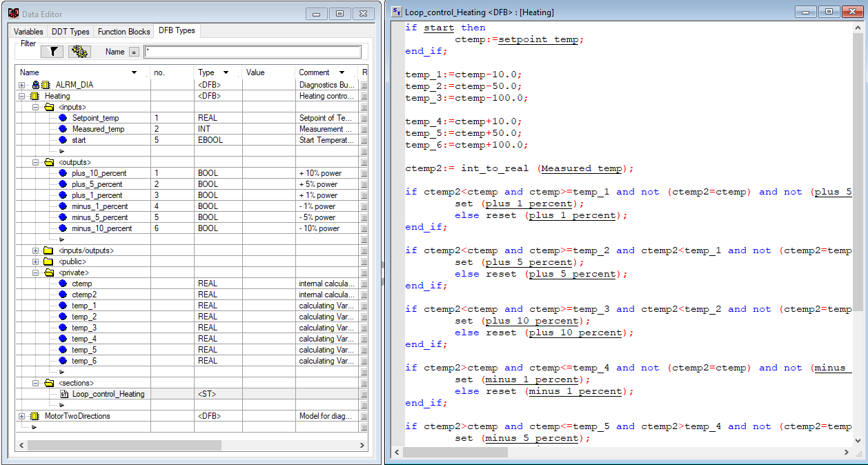This screenshot has height=465, width=868.
Task: Click in the Name filter text field
Action: (252, 52)
